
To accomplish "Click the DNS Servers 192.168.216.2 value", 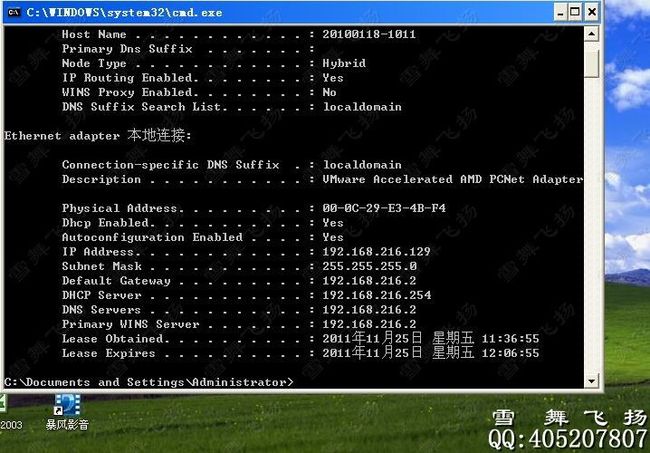I will (x=369, y=310).
